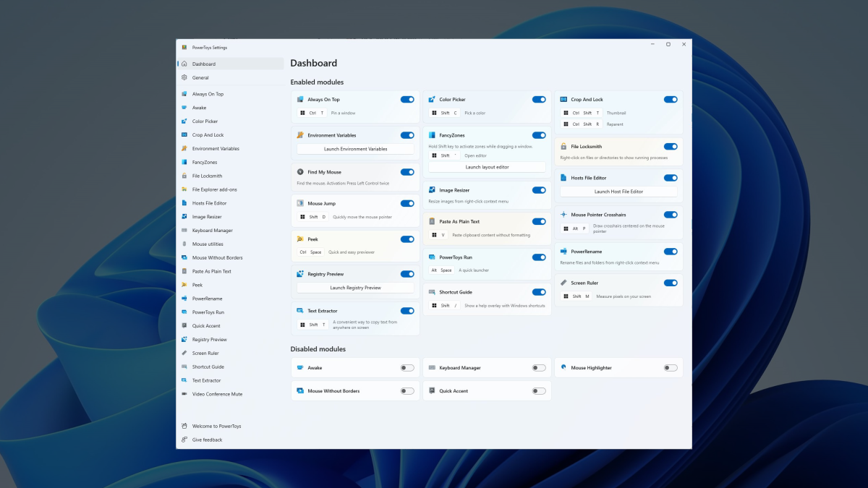Click the Find My Mouse card icon

pos(300,172)
